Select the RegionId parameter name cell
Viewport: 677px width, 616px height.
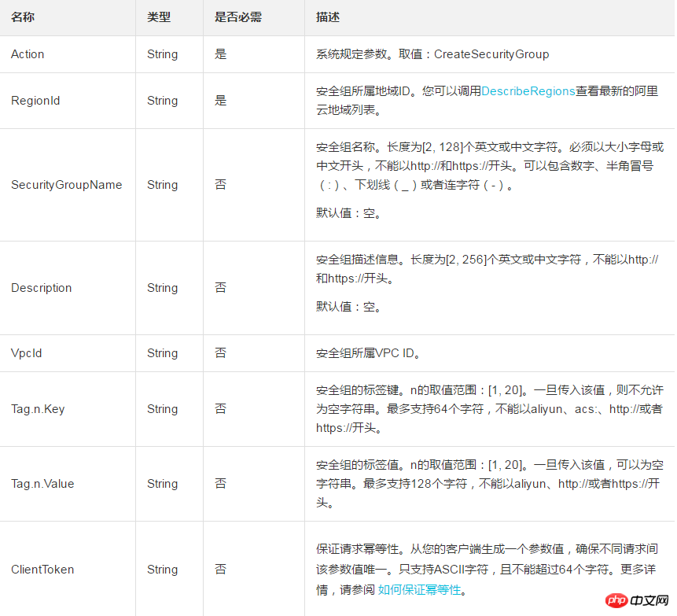coord(35,101)
